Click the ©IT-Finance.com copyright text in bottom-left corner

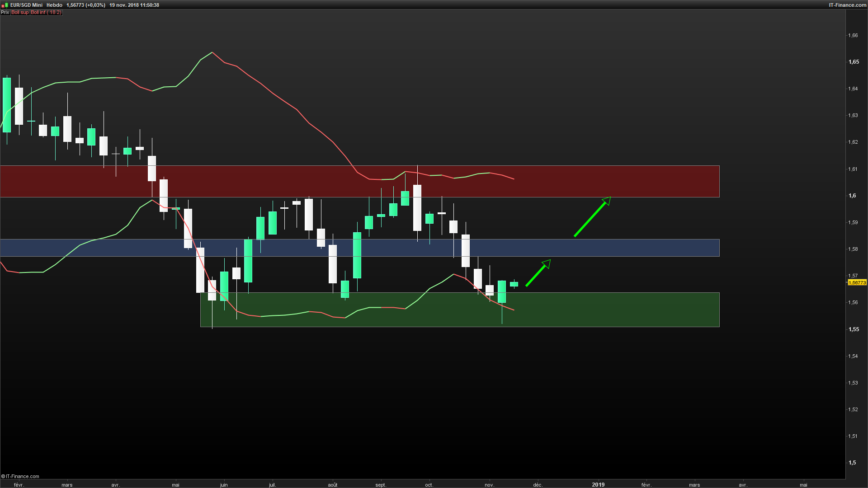pos(20,476)
